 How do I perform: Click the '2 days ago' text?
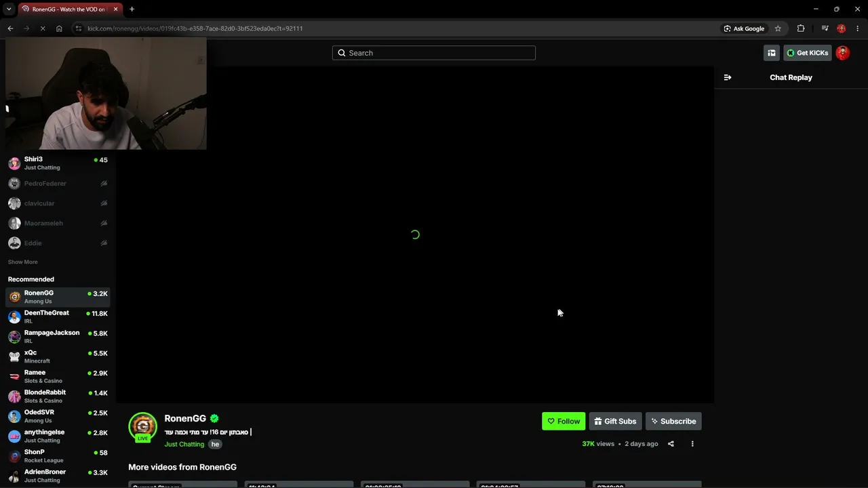642,444
